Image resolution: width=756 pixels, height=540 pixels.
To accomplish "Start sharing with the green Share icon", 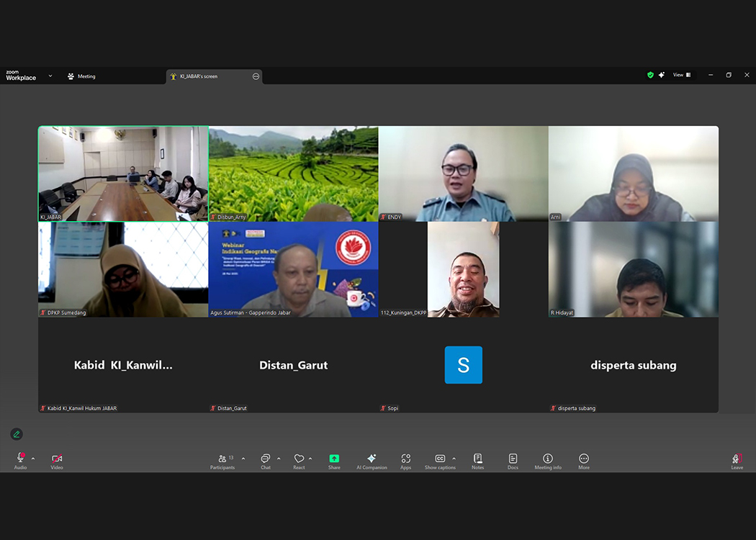I will coord(334,461).
